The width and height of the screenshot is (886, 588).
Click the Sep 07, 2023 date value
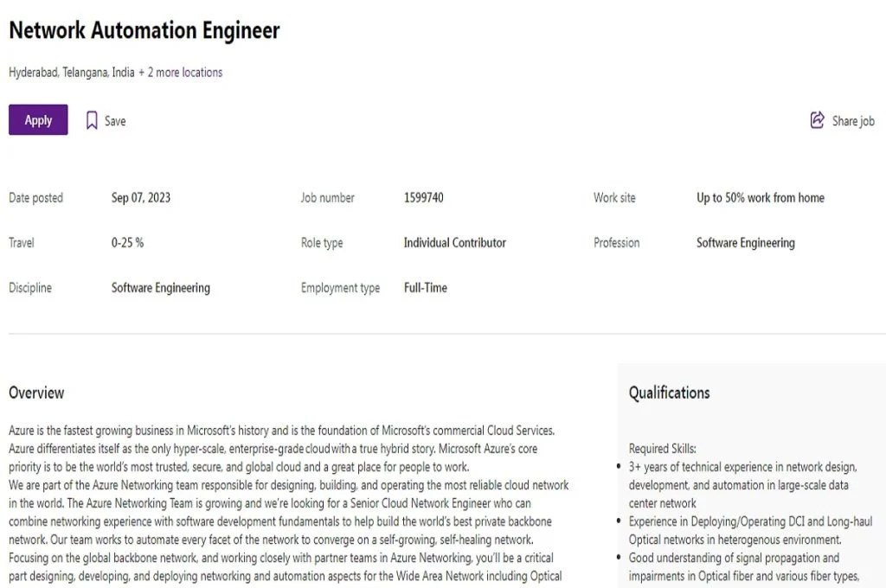[x=141, y=198]
